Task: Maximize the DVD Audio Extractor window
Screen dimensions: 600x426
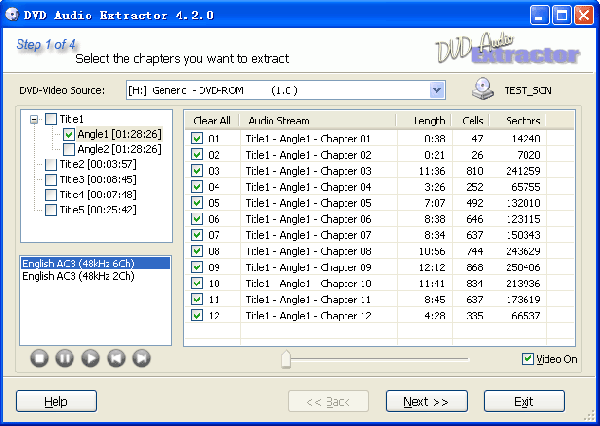Action: click(x=561, y=15)
